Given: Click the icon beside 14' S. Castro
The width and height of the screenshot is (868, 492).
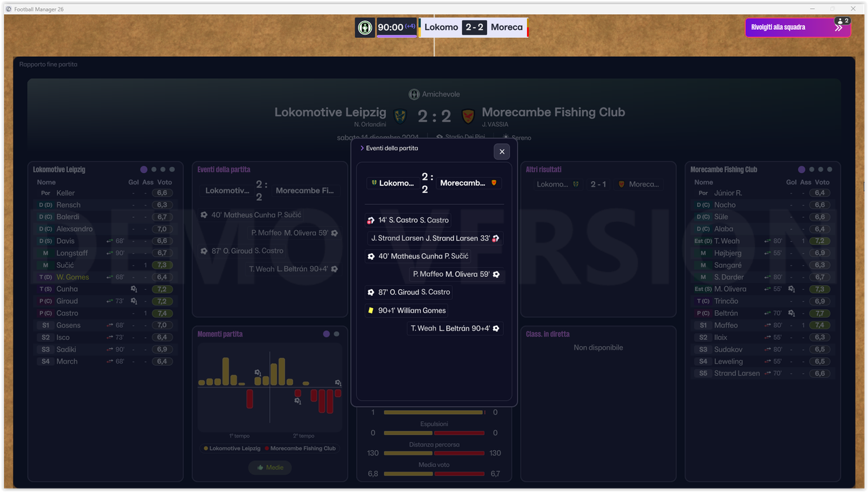Looking at the screenshot, I should [371, 221].
